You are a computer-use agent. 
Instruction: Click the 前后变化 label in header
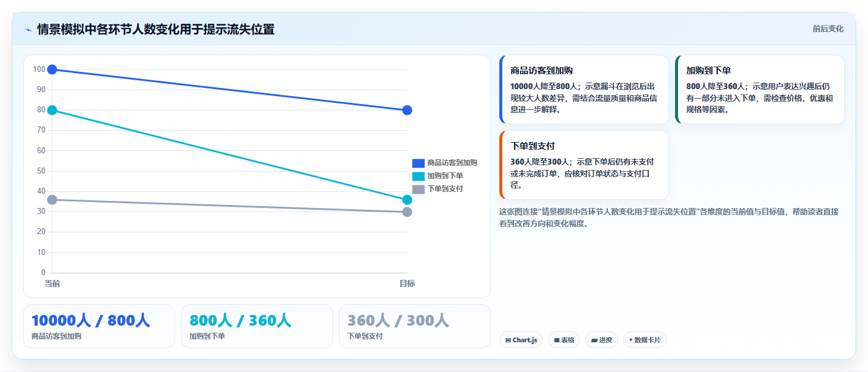coord(828,29)
